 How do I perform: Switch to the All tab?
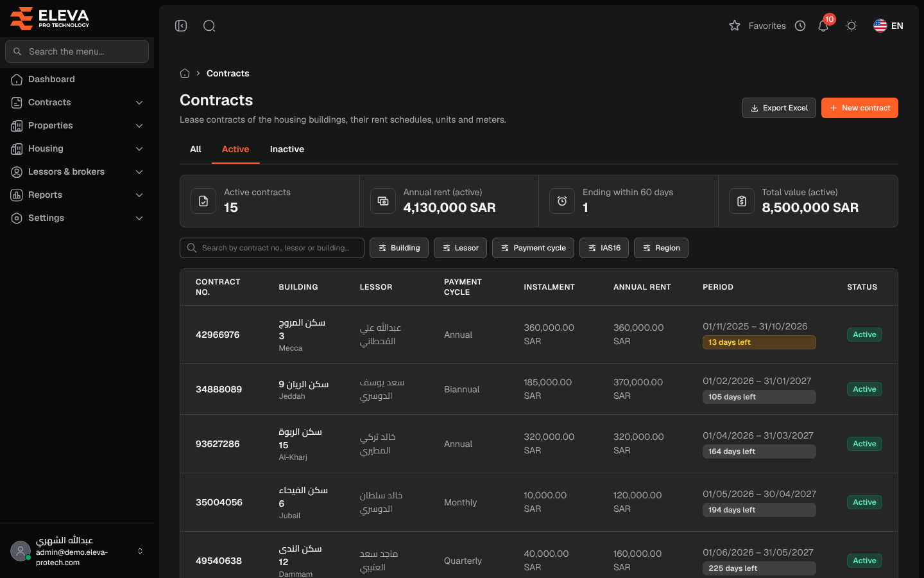click(x=196, y=149)
